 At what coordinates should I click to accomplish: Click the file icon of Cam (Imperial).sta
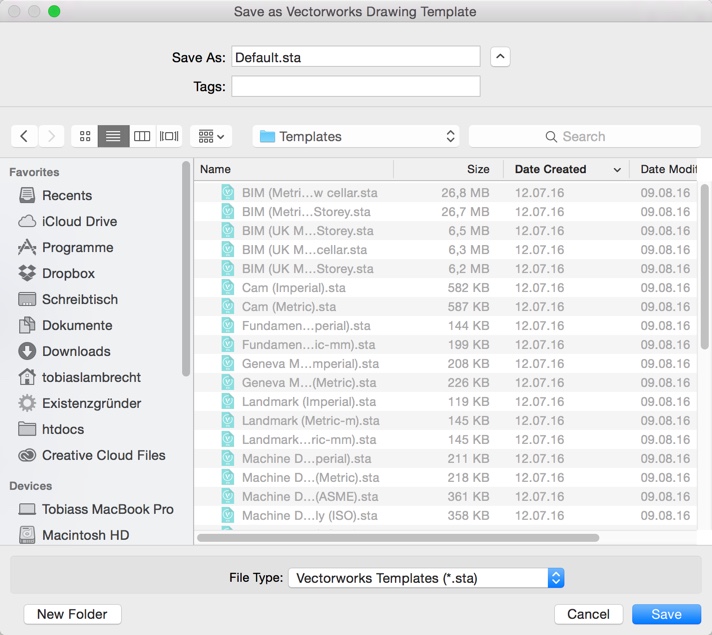click(228, 288)
